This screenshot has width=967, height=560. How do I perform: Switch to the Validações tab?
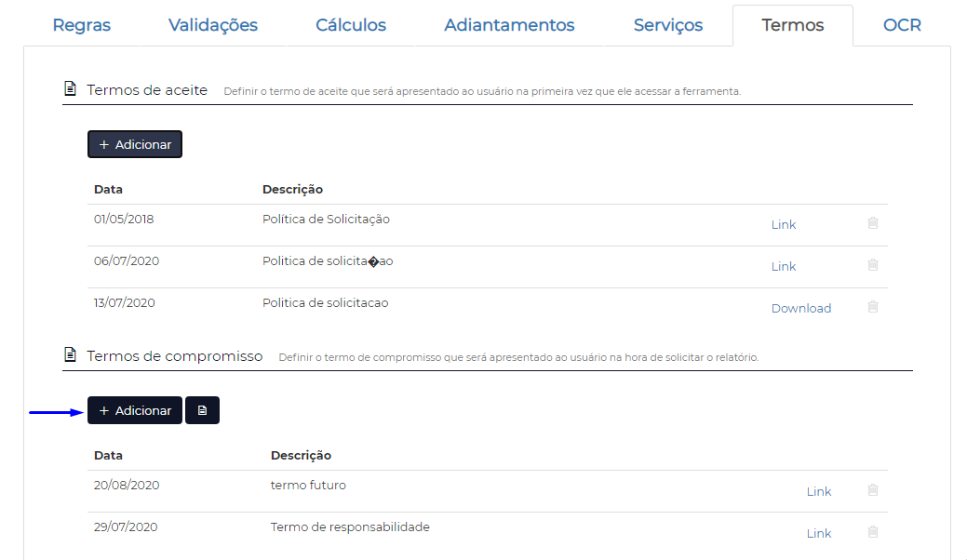(213, 25)
